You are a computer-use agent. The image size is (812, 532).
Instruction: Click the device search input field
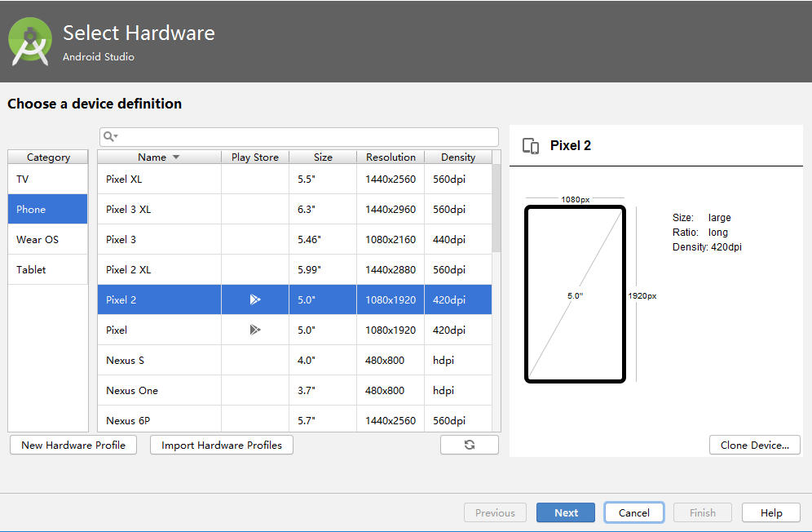[x=299, y=137]
